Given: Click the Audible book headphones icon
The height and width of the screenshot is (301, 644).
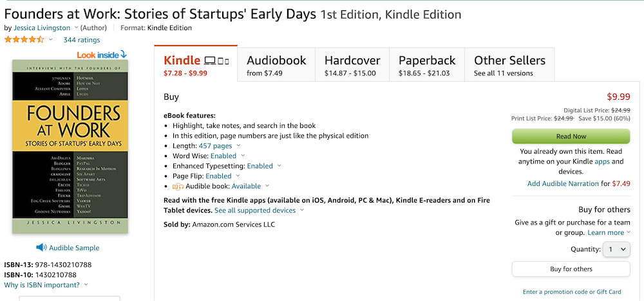Looking at the screenshot, I should point(178,187).
